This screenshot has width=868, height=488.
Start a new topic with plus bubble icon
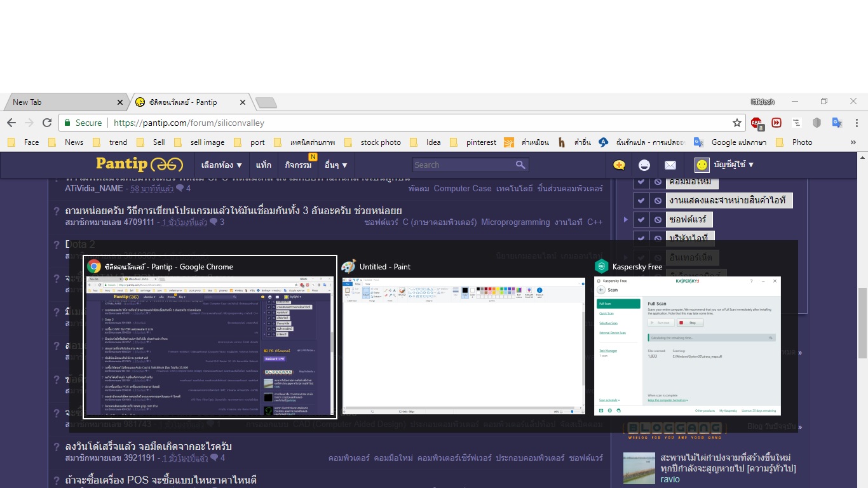pyautogui.click(x=619, y=165)
